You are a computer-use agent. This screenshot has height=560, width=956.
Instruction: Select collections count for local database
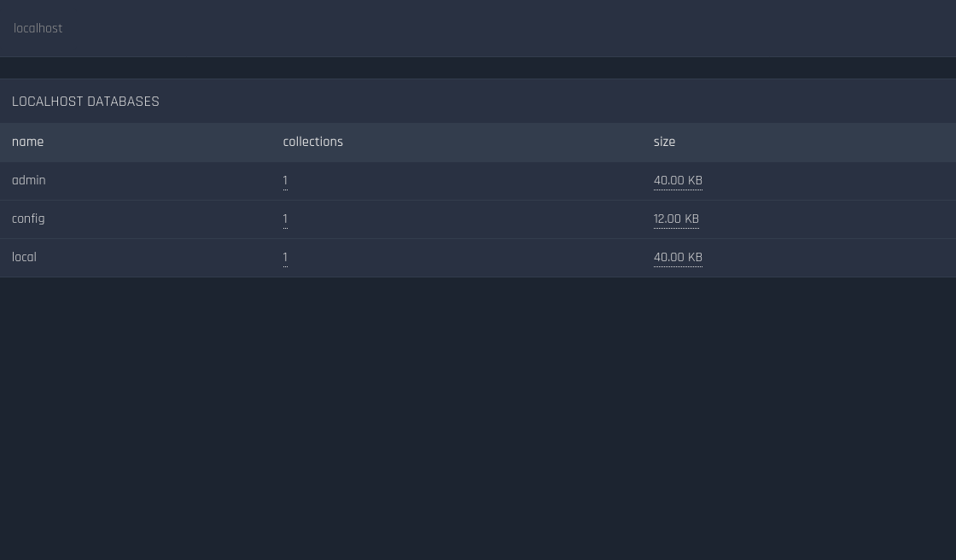(x=285, y=258)
